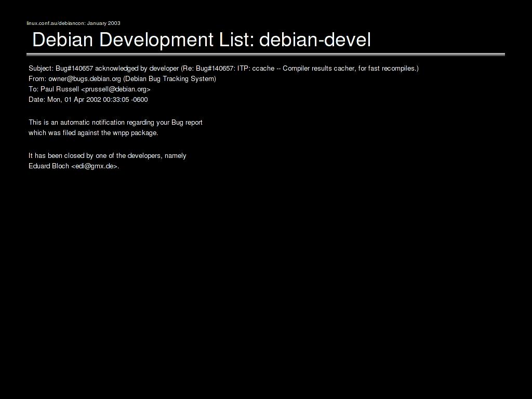532x399 pixels.
Task: Click "Debian Bug Tracking System" in parentheses
Action: (x=169, y=79)
